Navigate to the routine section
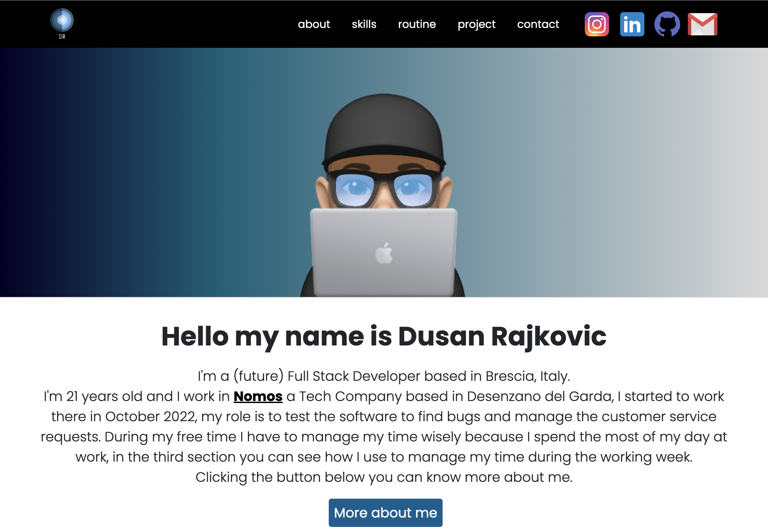 coord(417,24)
